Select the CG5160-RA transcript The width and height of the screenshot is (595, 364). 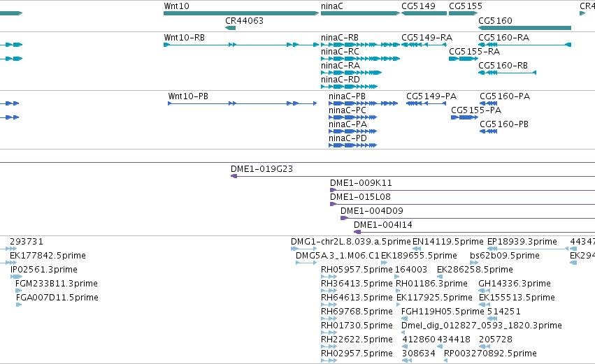(524, 45)
